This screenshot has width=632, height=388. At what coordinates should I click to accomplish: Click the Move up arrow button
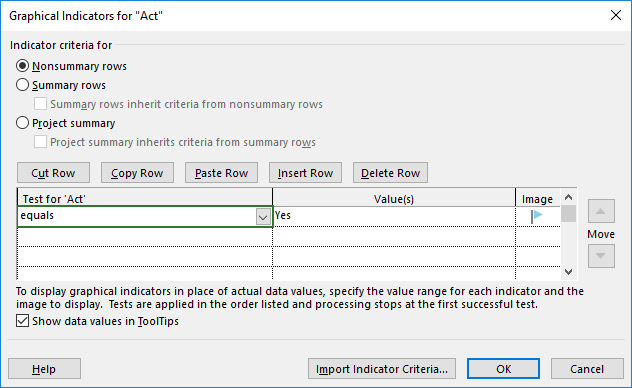pyautogui.click(x=601, y=211)
